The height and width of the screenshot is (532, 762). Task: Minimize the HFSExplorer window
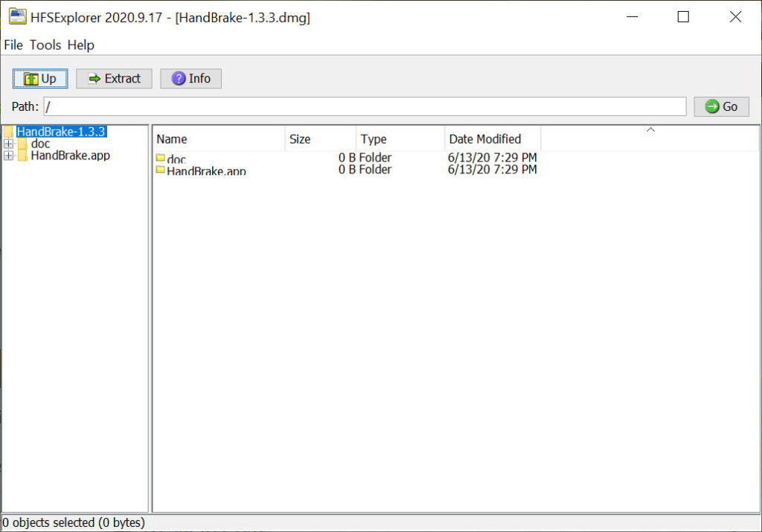tap(633, 16)
